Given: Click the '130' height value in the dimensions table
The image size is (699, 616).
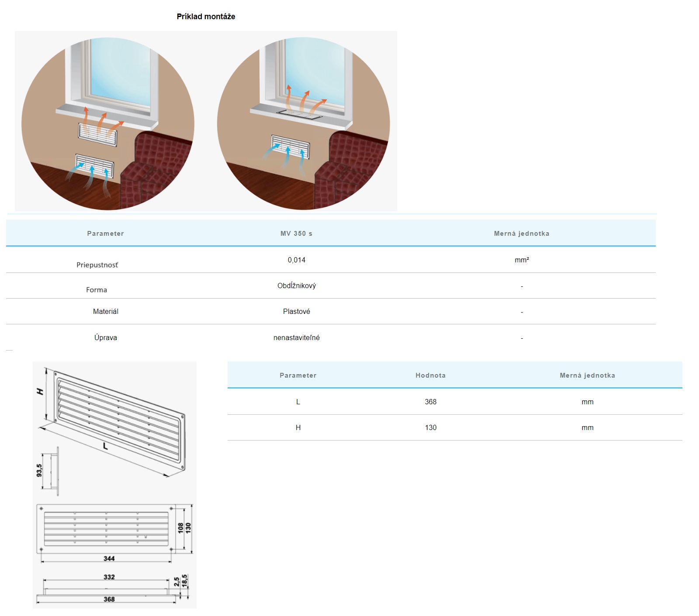Looking at the screenshot, I should 430,427.
